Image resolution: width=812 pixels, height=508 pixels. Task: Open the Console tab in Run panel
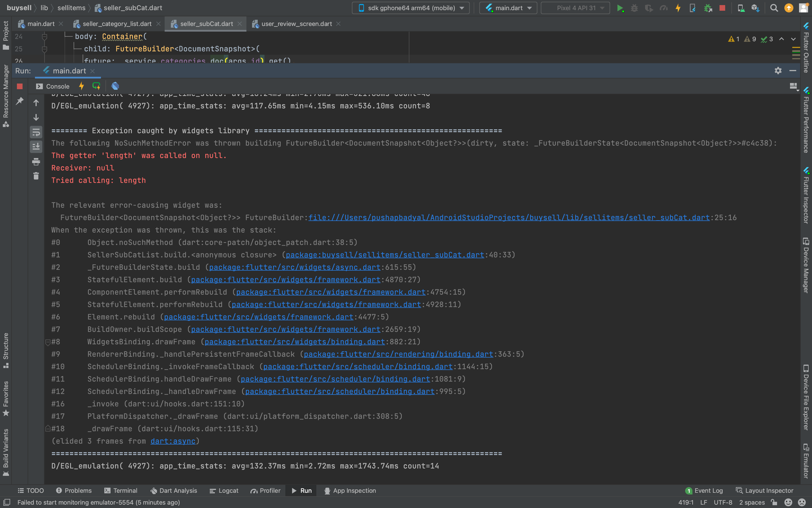click(x=53, y=86)
